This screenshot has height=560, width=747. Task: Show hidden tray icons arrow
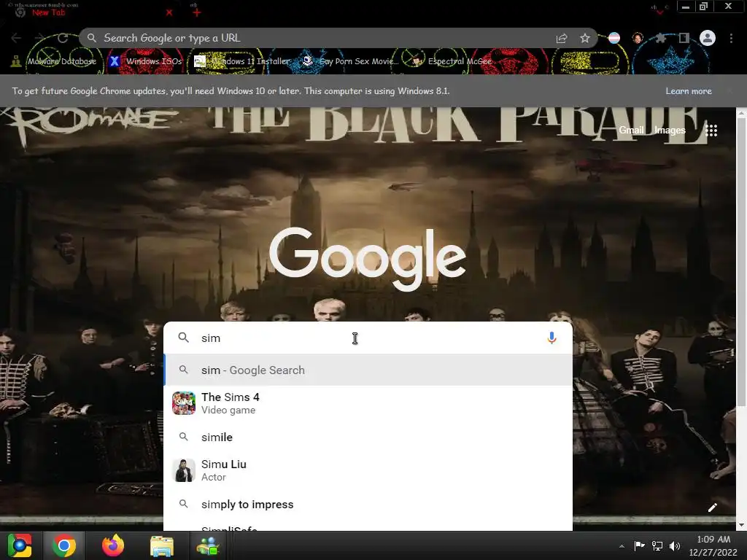(x=622, y=546)
